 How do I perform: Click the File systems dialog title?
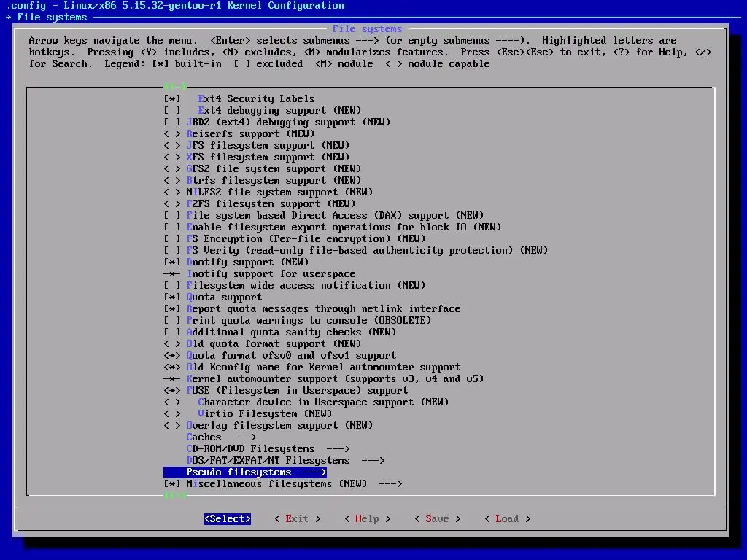(367, 29)
